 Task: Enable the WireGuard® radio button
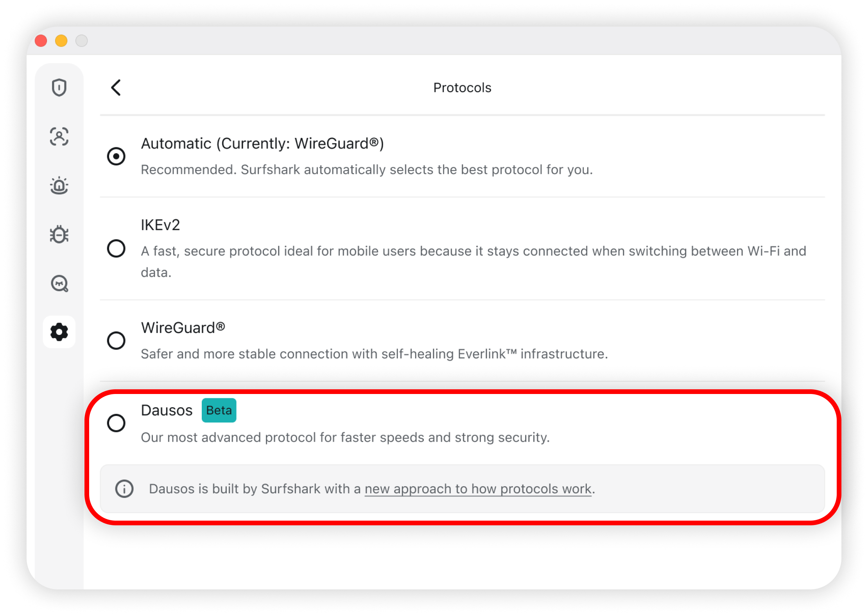pos(116,340)
